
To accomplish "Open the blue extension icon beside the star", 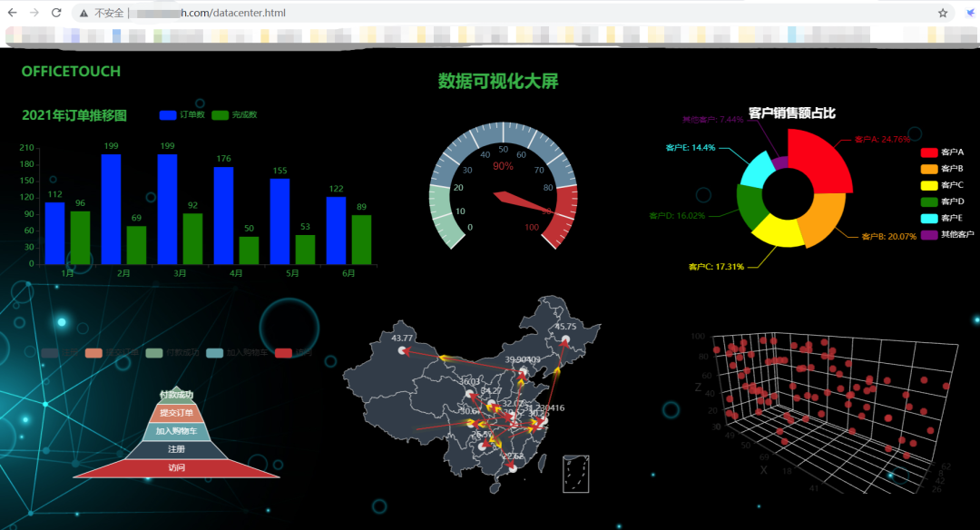I will [971, 13].
